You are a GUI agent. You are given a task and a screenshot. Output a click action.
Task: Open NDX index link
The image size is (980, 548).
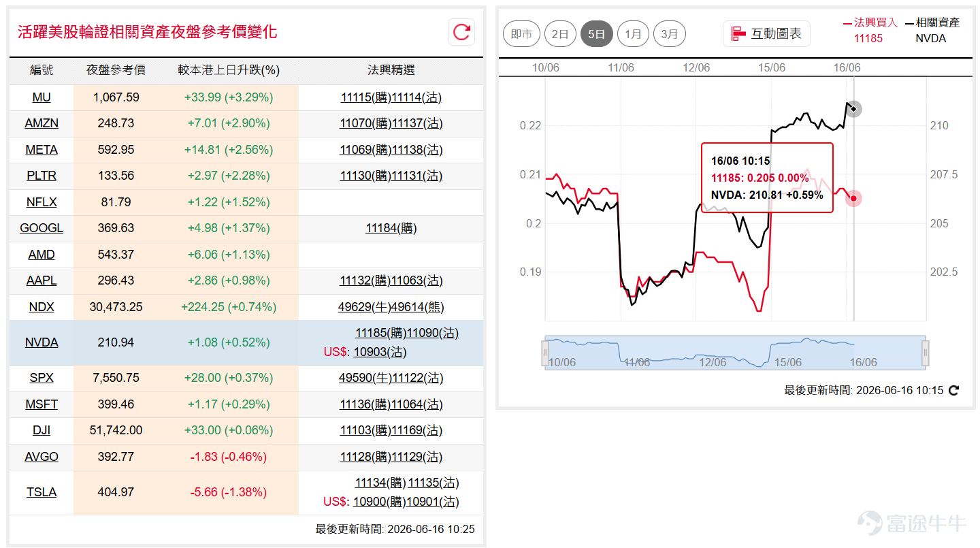[42, 307]
